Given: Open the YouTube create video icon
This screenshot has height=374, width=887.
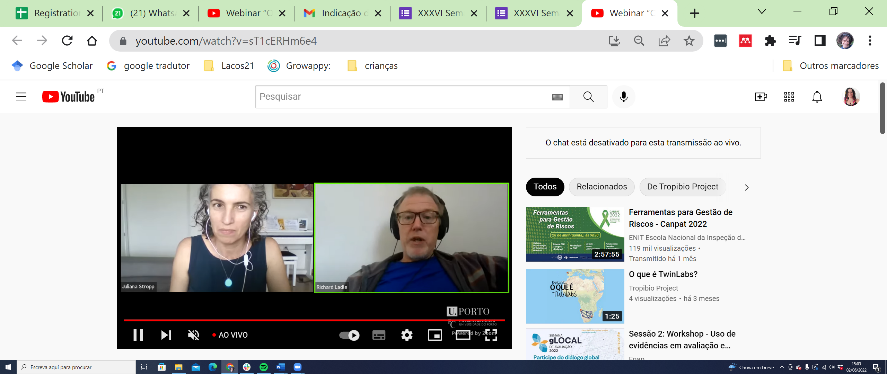Looking at the screenshot, I should tap(761, 97).
